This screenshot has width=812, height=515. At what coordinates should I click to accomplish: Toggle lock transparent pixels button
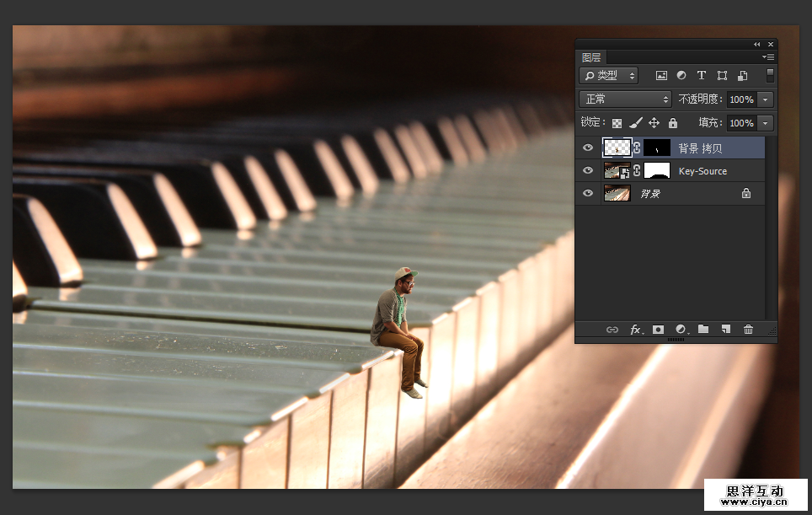coord(617,123)
